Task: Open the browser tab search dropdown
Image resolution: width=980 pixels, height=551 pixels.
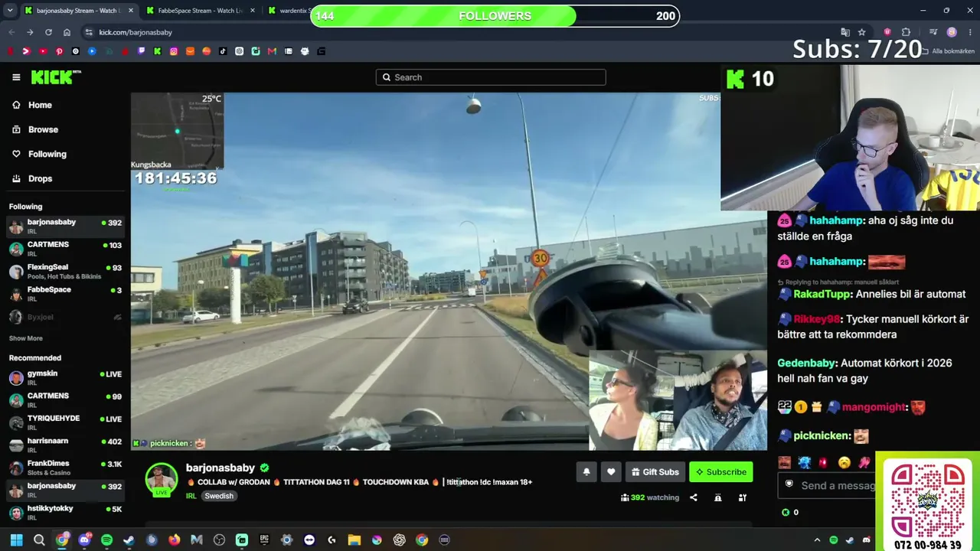Action: click(10, 11)
